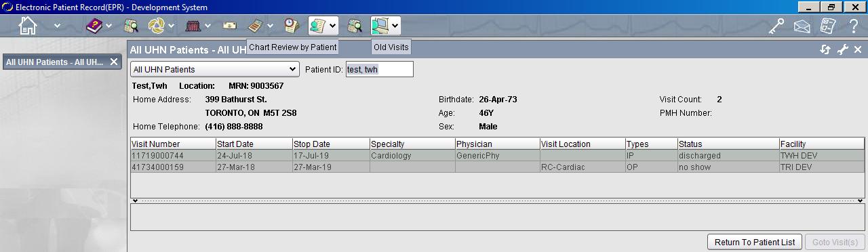Sort by Visit Number column header
This screenshot has width=868, height=252.
(173, 144)
